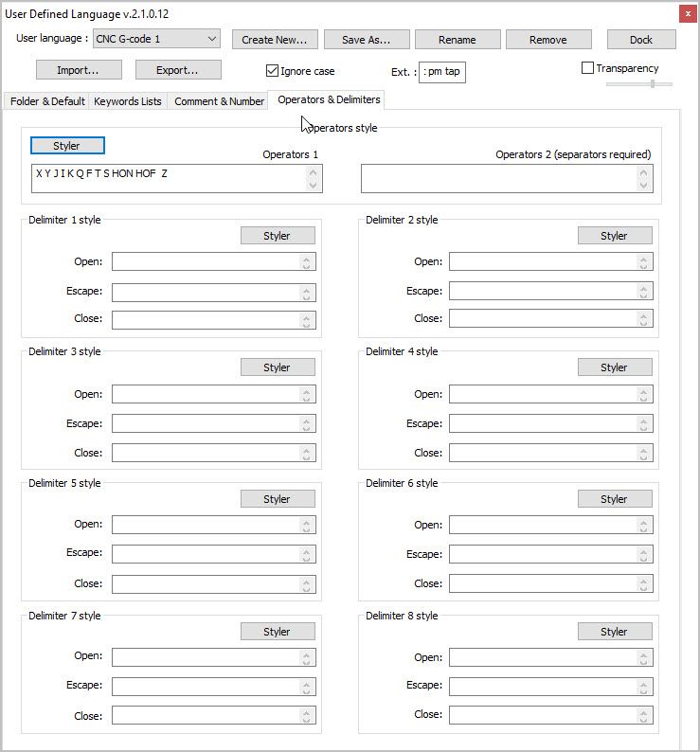Open the User language dropdown

[156, 39]
